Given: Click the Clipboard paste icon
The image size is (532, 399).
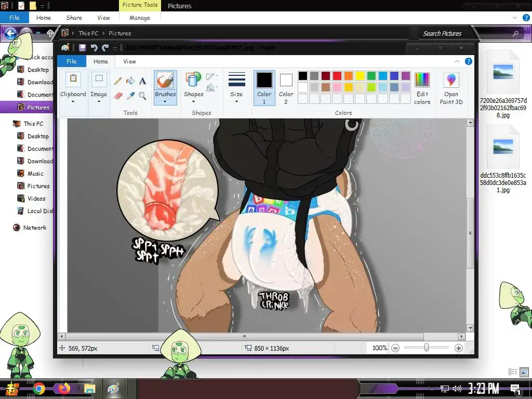Looking at the screenshot, I should point(73,79).
